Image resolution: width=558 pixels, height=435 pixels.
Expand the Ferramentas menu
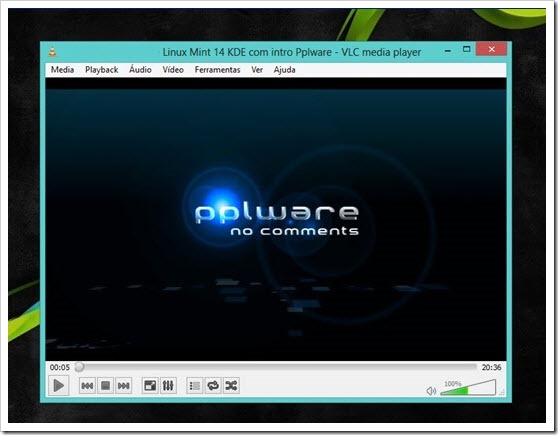(x=217, y=70)
